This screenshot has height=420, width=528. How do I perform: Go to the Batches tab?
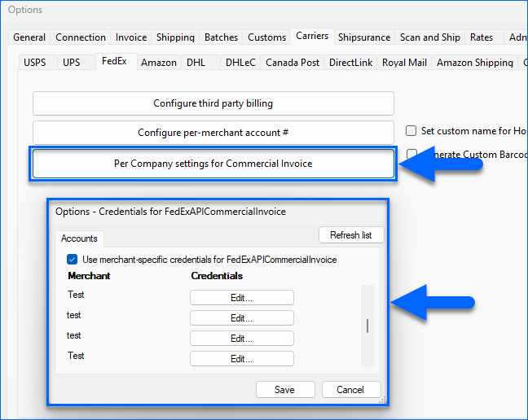(221, 37)
